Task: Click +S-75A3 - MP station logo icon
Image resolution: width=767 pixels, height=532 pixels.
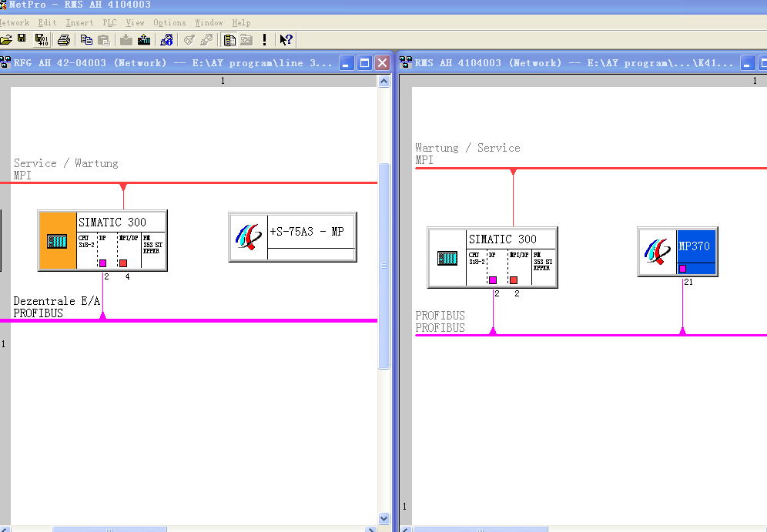Action: [x=249, y=237]
